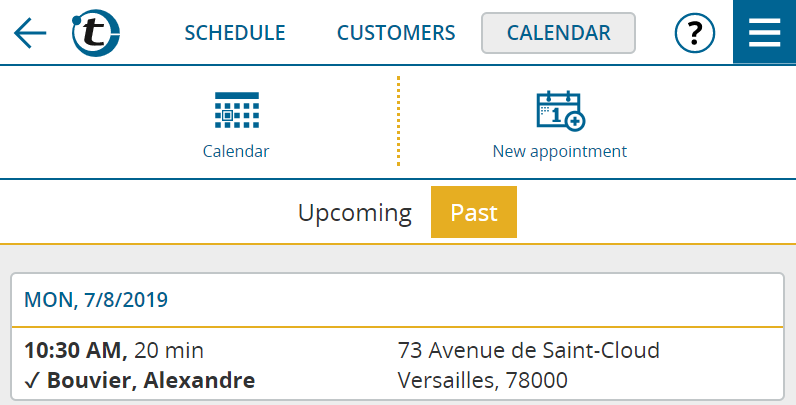Open the help question mark icon
This screenshot has width=796, height=405.
pos(694,33)
